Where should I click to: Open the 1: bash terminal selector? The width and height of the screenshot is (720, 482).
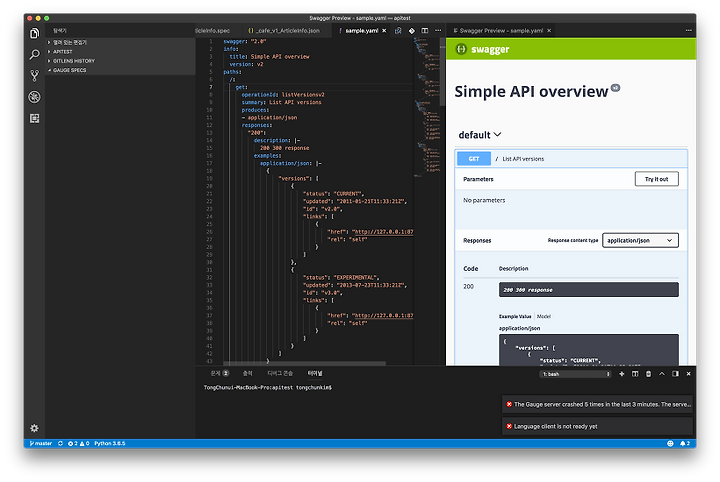pyautogui.click(x=575, y=374)
